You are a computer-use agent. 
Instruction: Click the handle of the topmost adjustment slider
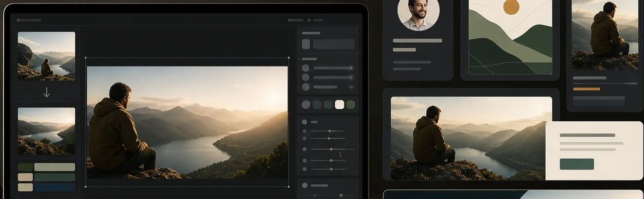330,131
